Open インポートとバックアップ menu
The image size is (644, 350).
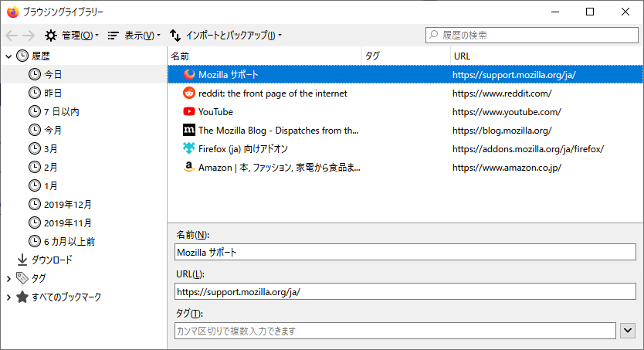(226, 36)
